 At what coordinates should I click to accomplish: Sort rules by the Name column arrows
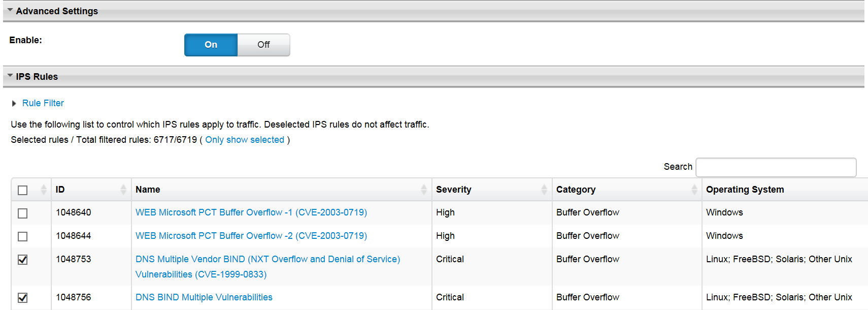424,190
